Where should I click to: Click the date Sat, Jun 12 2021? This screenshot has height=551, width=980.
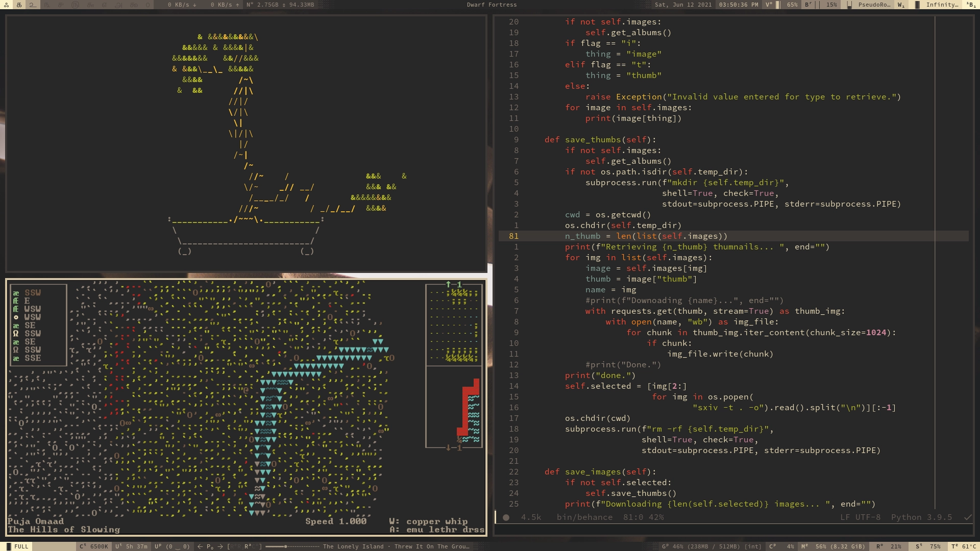(683, 5)
